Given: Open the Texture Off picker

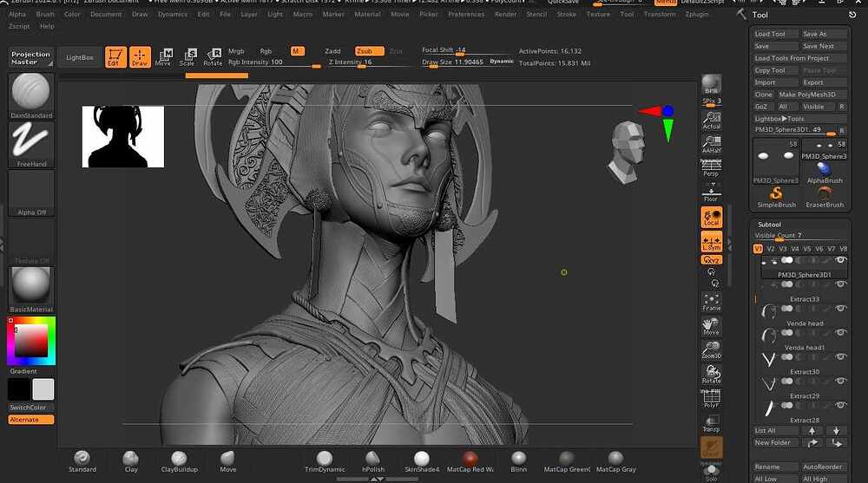Looking at the screenshot, I should point(31,241).
